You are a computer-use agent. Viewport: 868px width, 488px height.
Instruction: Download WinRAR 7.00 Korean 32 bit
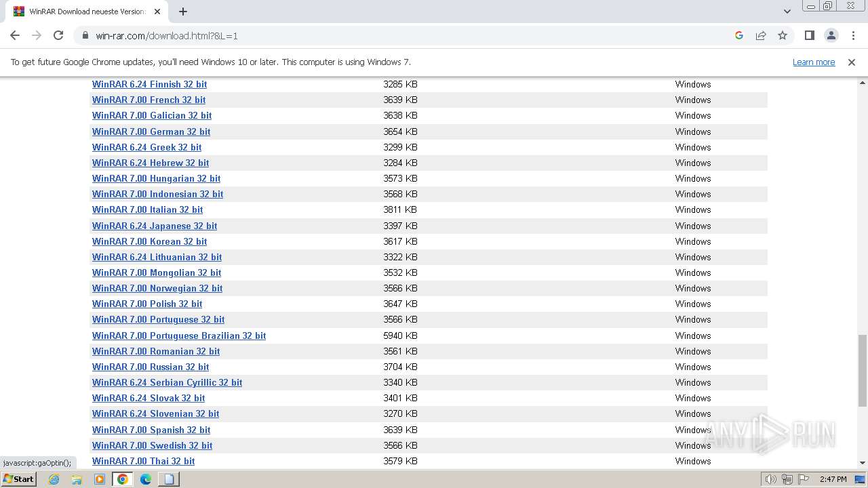(149, 241)
